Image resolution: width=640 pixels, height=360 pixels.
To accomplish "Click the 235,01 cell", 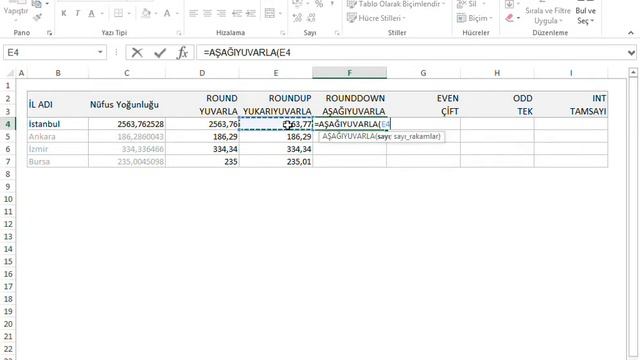I will pos(276,162).
